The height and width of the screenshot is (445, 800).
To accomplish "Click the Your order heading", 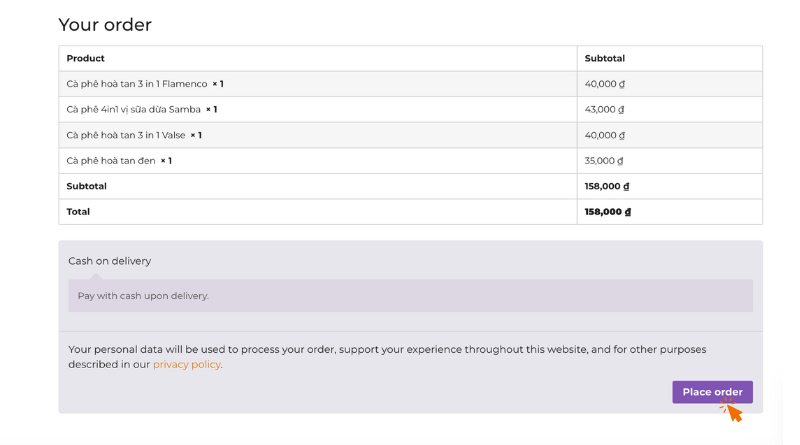I will click(105, 24).
